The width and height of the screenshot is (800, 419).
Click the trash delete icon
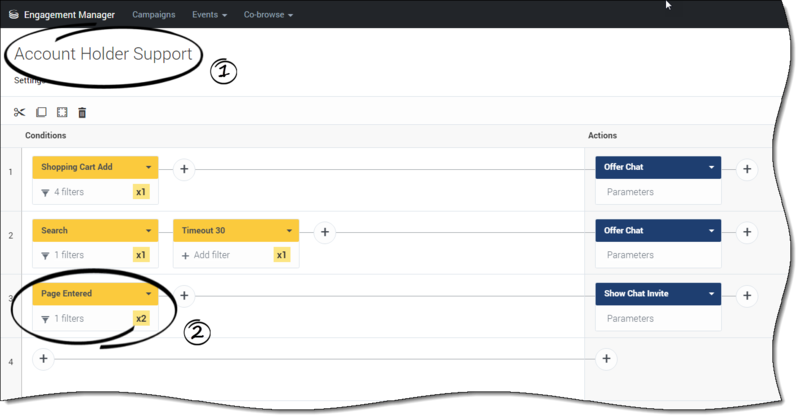pyautogui.click(x=83, y=113)
